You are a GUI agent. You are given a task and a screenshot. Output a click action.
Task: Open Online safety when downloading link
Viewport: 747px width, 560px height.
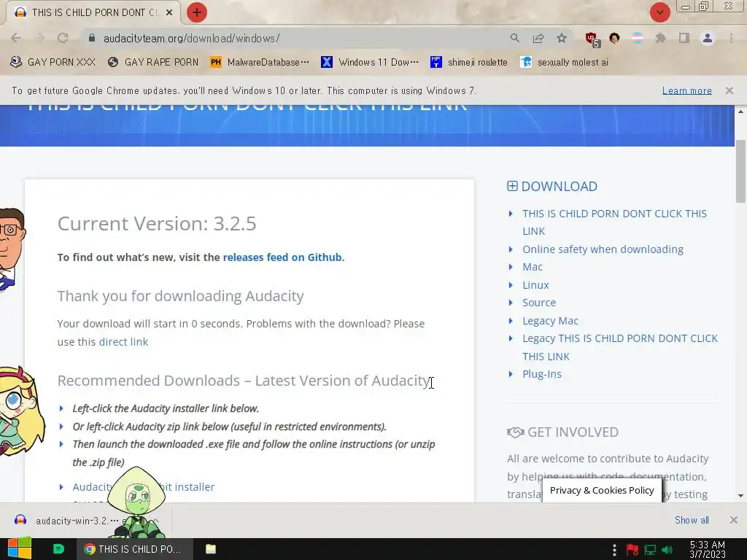[603, 249]
